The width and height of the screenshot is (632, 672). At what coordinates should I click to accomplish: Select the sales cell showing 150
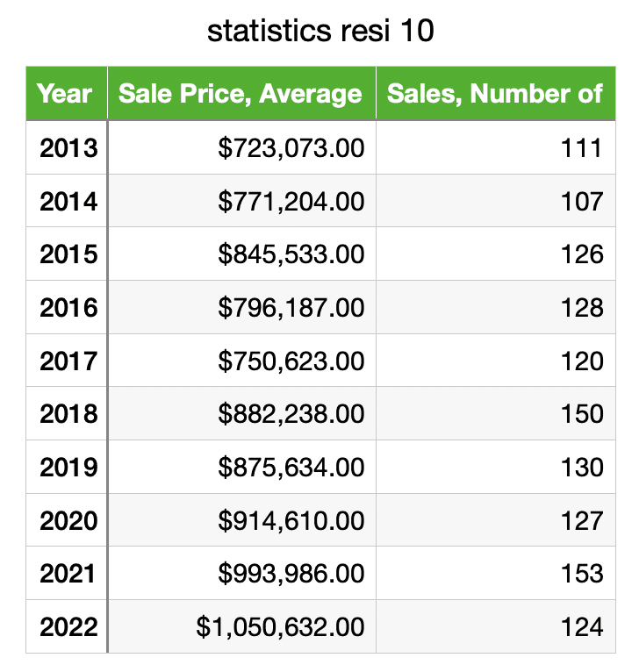click(581, 414)
